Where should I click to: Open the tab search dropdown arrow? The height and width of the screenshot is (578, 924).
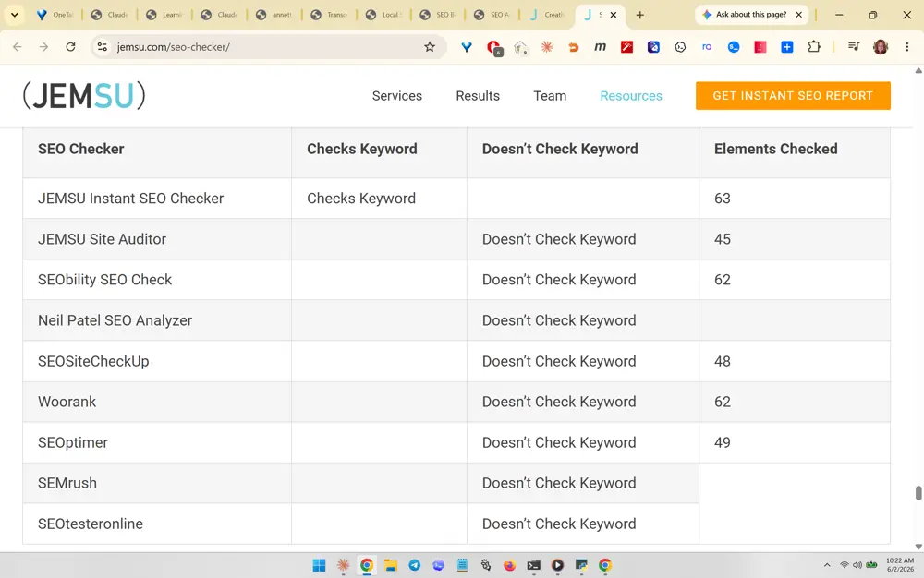14,15
